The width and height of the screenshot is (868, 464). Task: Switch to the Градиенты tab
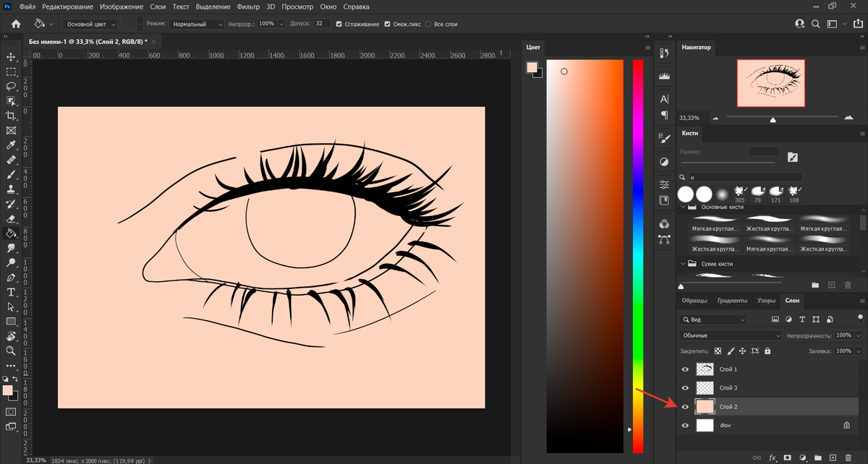point(732,301)
